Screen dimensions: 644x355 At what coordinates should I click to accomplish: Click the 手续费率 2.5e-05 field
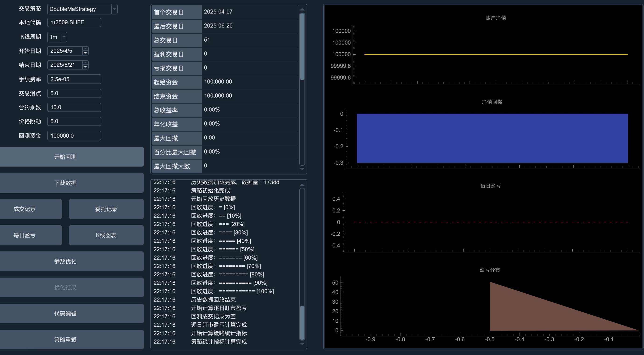pos(74,79)
